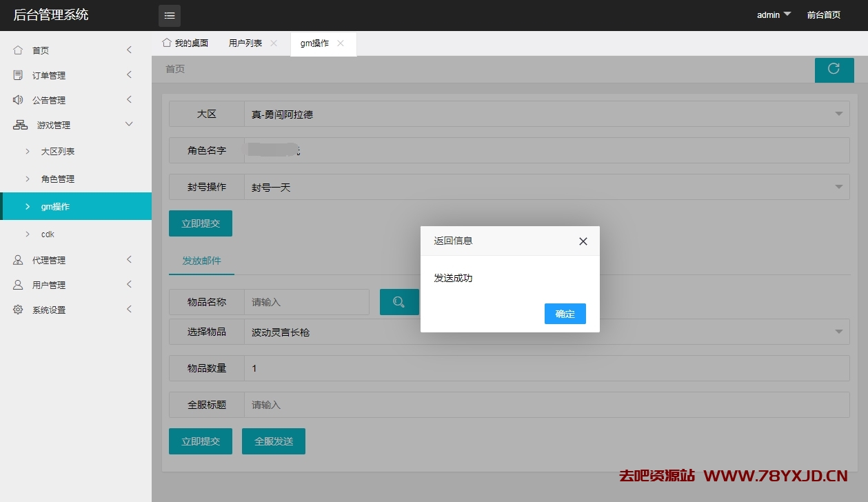Screen dimensions: 868x502
Task: Open the 选择物品 dropdown showing 波动灵言长枪
Action: tap(547, 332)
